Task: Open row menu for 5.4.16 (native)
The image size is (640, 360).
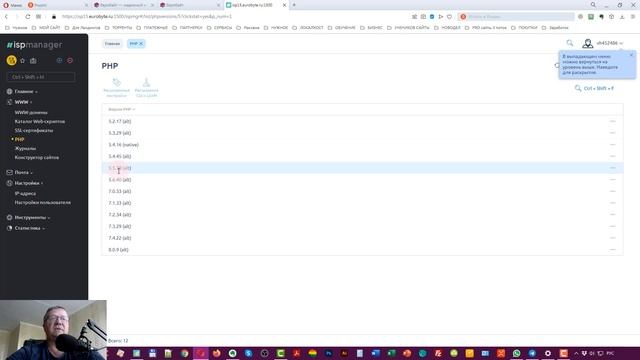Action: [x=613, y=144]
